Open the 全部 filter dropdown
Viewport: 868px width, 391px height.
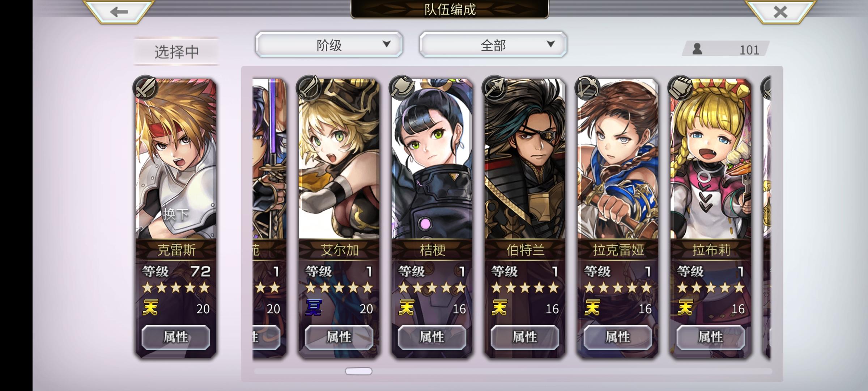[493, 45]
